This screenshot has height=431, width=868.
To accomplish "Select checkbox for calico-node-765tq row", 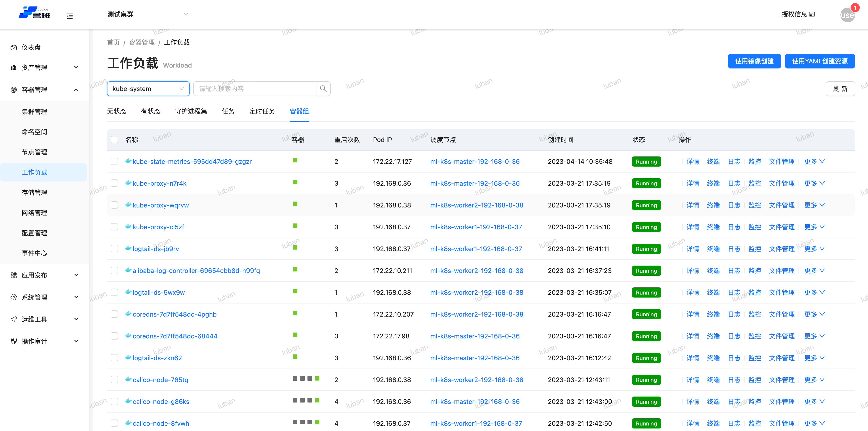I will [x=115, y=379].
